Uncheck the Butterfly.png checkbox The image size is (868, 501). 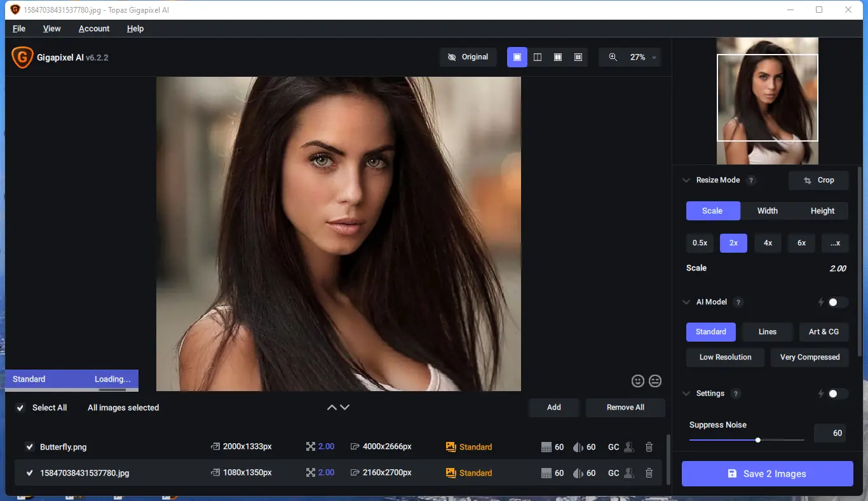[30, 447]
